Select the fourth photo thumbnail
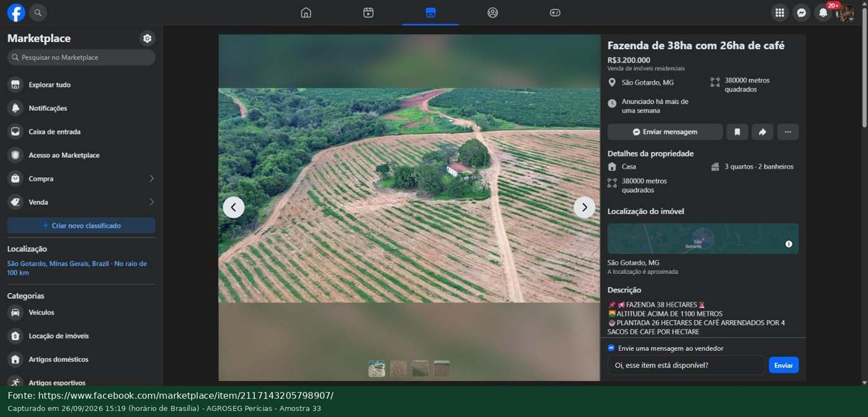868x417 pixels. (441, 369)
